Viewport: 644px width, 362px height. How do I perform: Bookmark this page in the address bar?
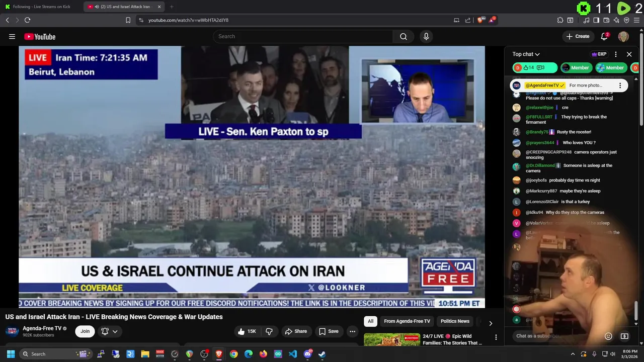tap(128, 20)
